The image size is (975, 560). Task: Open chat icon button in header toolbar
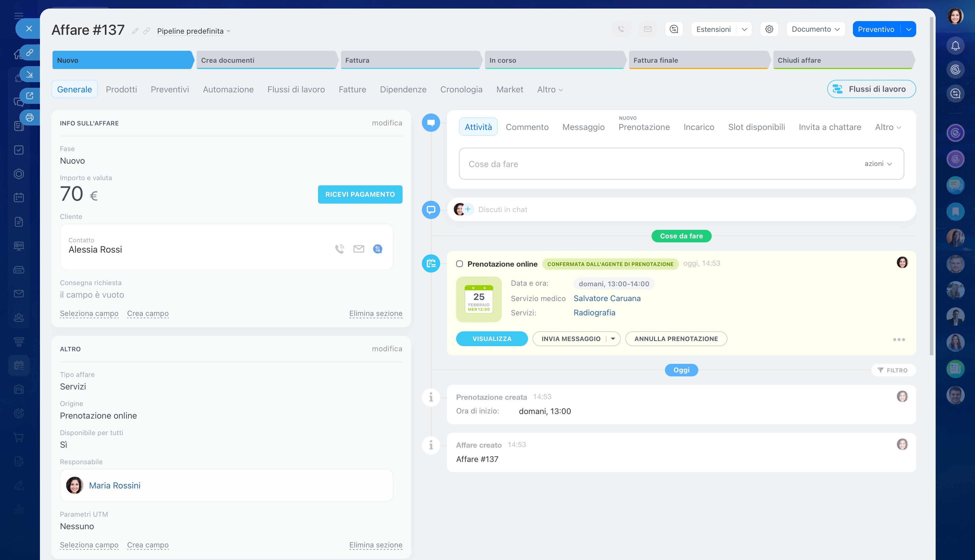tap(674, 29)
